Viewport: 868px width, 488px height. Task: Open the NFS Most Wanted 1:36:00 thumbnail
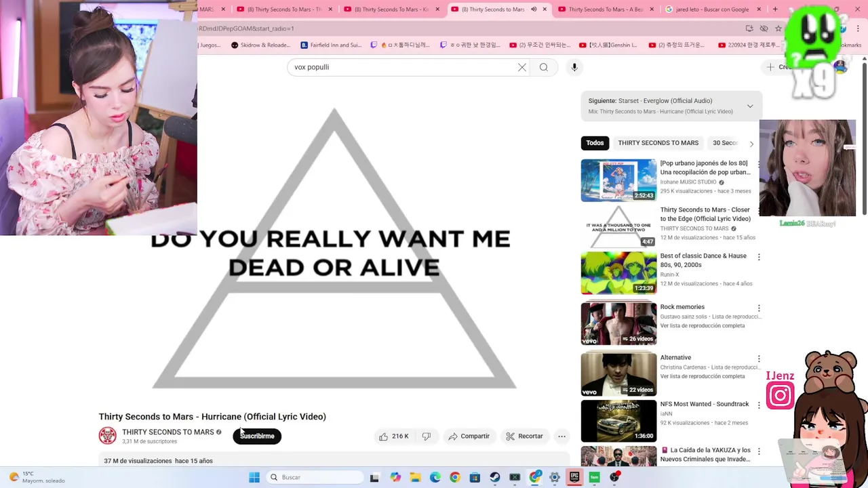[618, 421]
